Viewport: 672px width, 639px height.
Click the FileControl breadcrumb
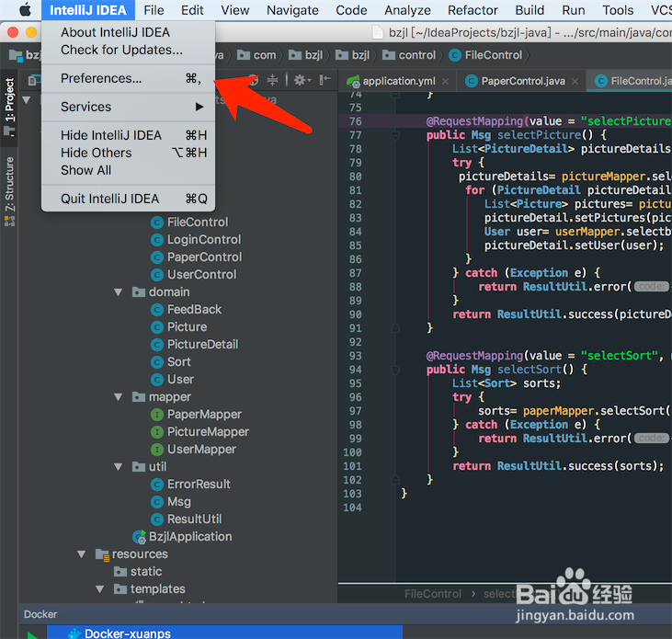click(x=485, y=55)
